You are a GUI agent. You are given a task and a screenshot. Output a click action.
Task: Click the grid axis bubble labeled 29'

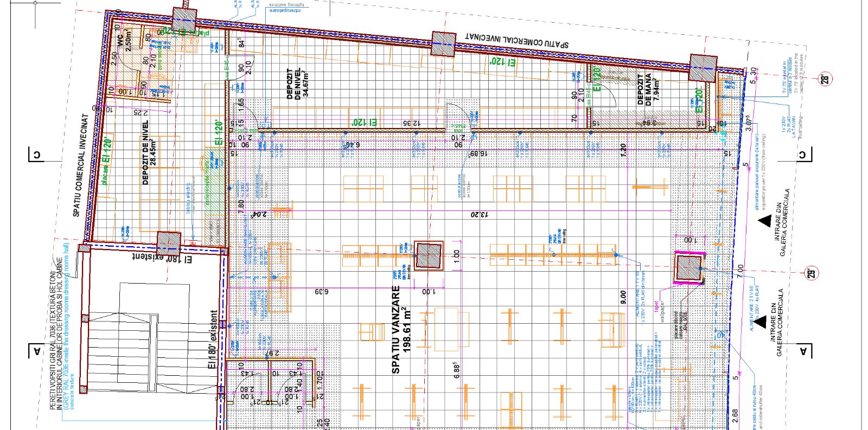pos(810,273)
